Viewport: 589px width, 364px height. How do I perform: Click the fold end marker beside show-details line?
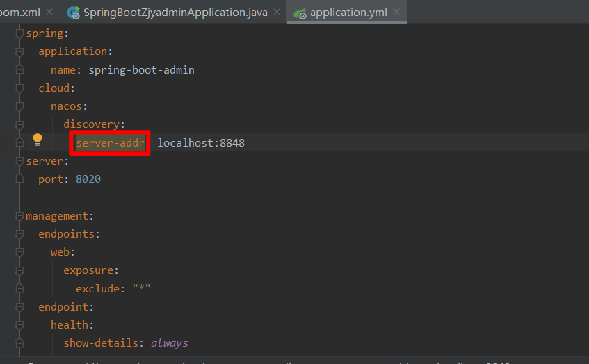click(19, 343)
